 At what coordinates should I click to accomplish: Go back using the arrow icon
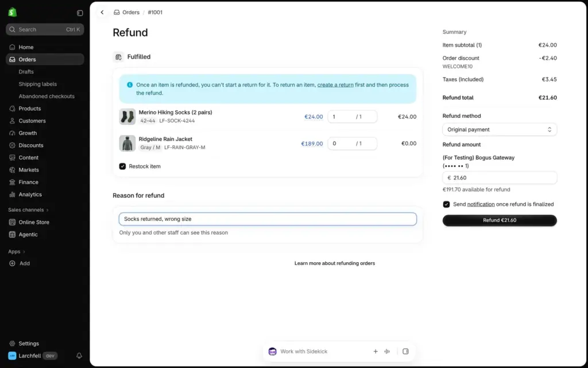coord(102,13)
